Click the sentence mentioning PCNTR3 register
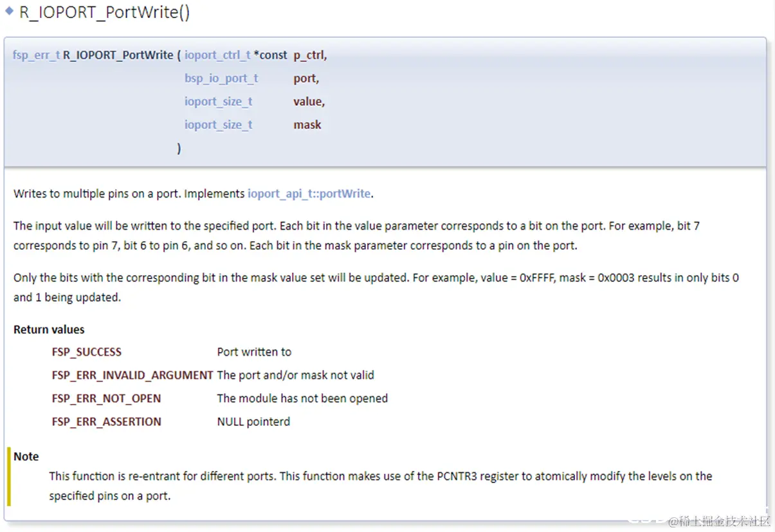The height and width of the screenshot is (532, 775). (381, 486)
